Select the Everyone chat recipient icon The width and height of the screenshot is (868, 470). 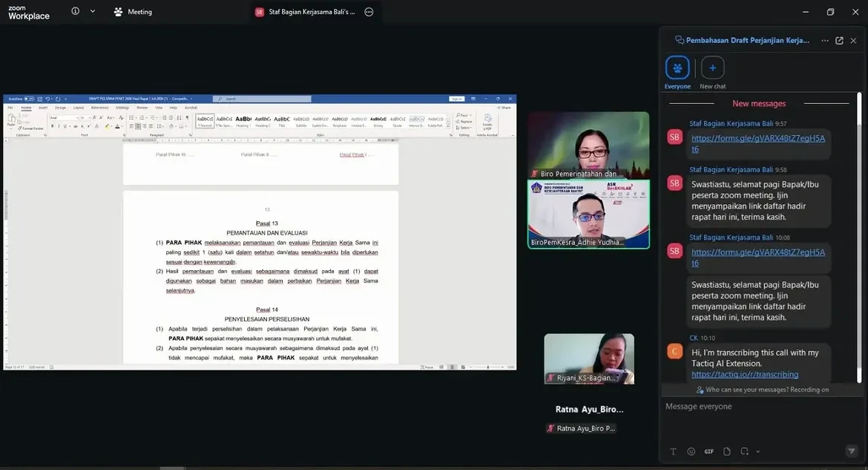pyautogui.click(x=677, y=68)
